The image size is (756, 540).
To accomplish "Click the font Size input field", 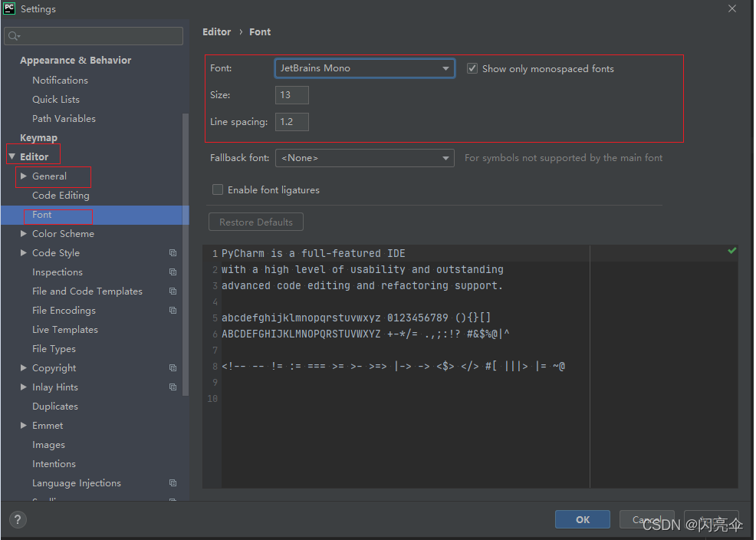I will 292,95.
